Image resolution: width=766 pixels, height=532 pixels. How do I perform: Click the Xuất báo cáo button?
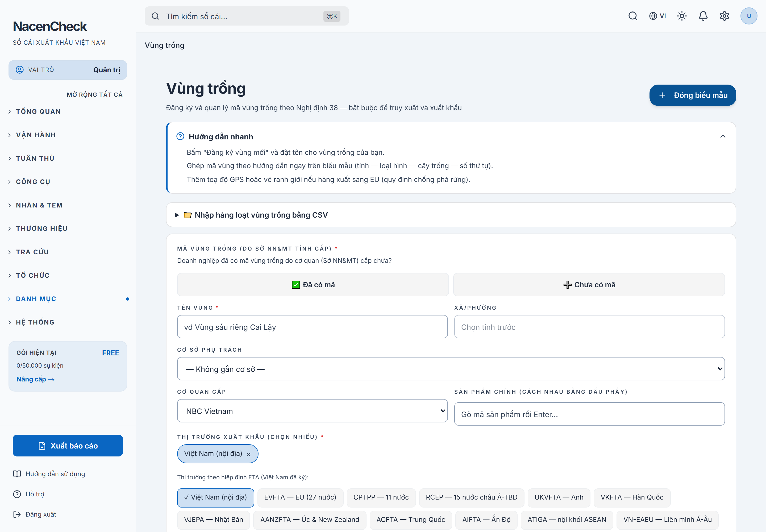[x=68, y=446]
